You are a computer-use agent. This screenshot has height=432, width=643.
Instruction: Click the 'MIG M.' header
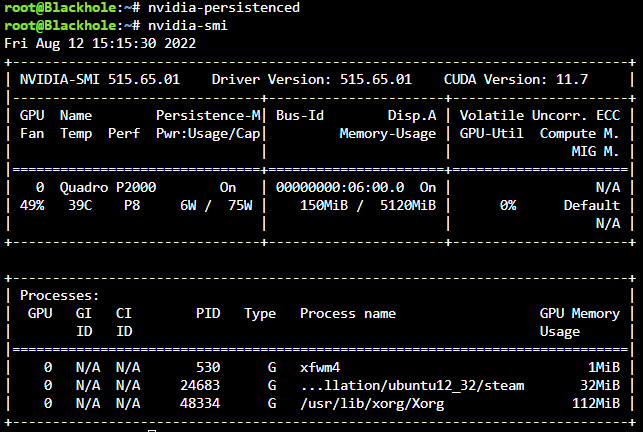[595, 151]
